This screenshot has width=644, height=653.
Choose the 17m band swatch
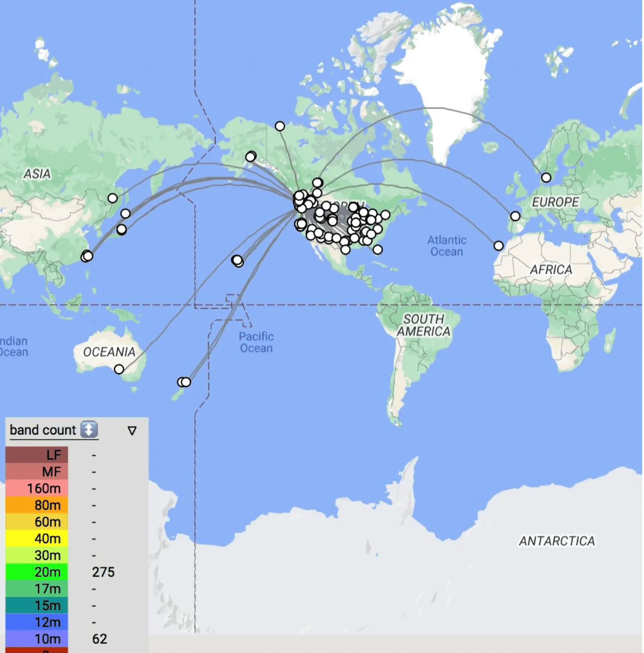[37, 589]
